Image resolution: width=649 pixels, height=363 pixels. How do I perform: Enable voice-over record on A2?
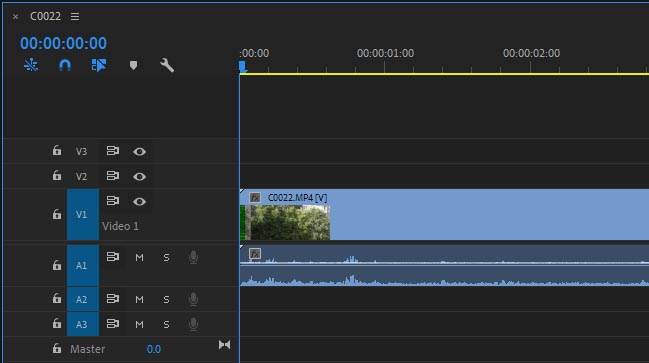193,299
